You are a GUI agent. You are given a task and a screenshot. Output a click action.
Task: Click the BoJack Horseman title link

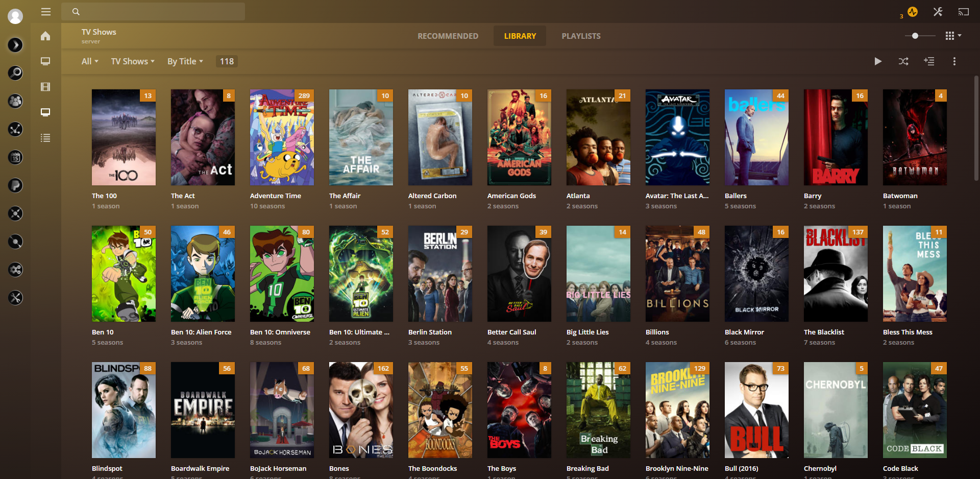[278, 468]
